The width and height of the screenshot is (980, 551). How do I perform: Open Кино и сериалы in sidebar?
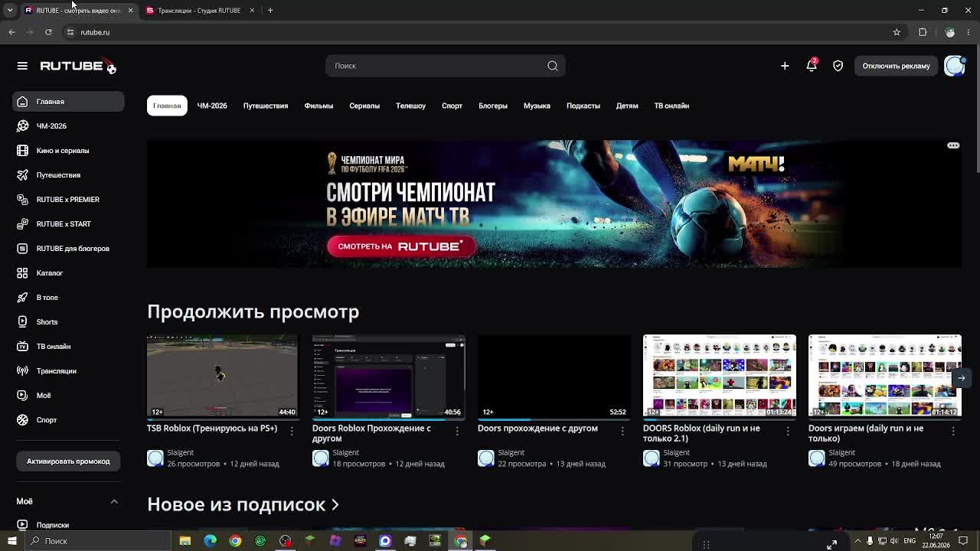pos(68,151)
